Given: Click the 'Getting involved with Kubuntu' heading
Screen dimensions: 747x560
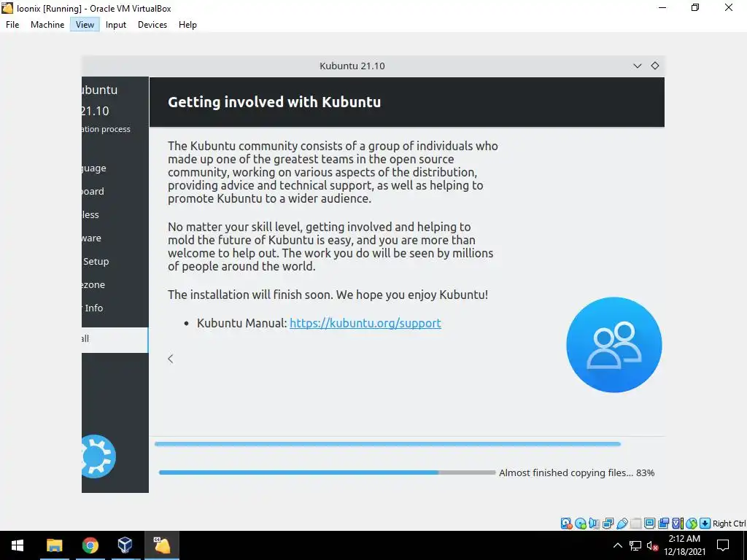Looking at the screenshot, I should coord(274,102).
